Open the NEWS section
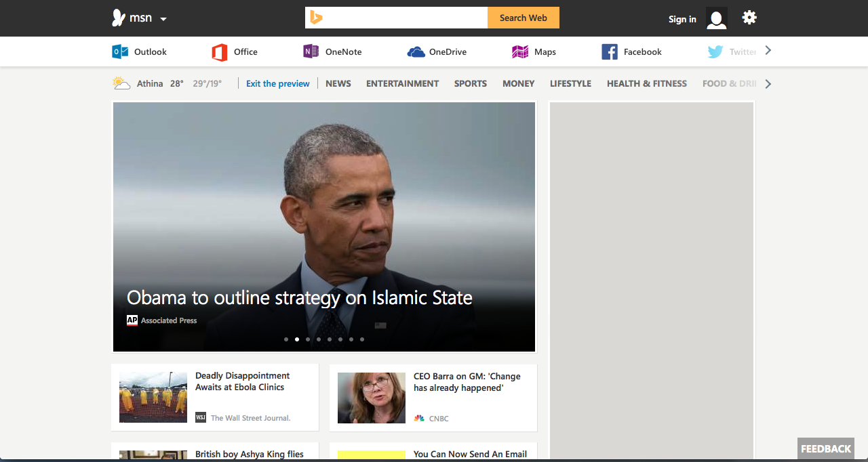Image resolution: width=868 pixels, height=462 pixels. click(x=338, y=83)
